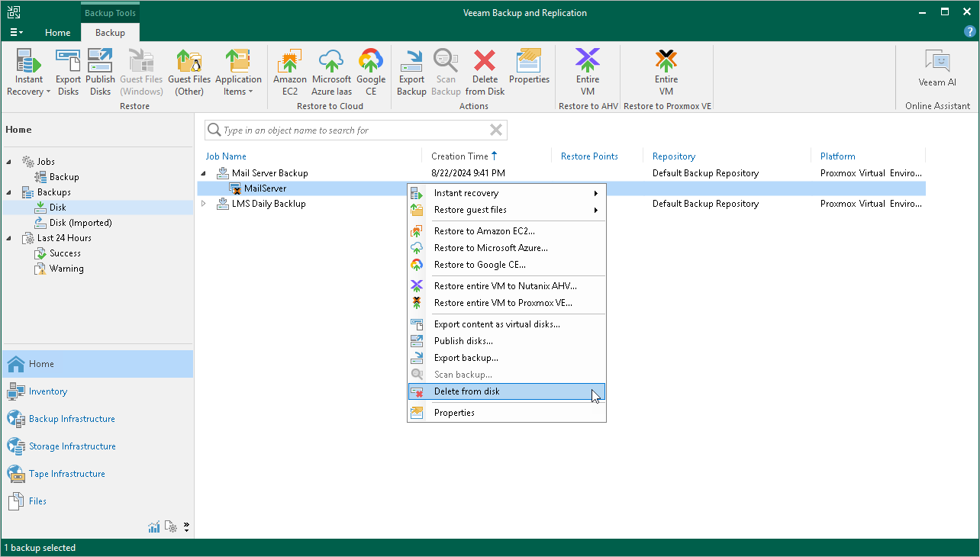Expand the Instant recovery submenu arrow
The height and width of the screenshot is (557, 980).
(595, 193)
